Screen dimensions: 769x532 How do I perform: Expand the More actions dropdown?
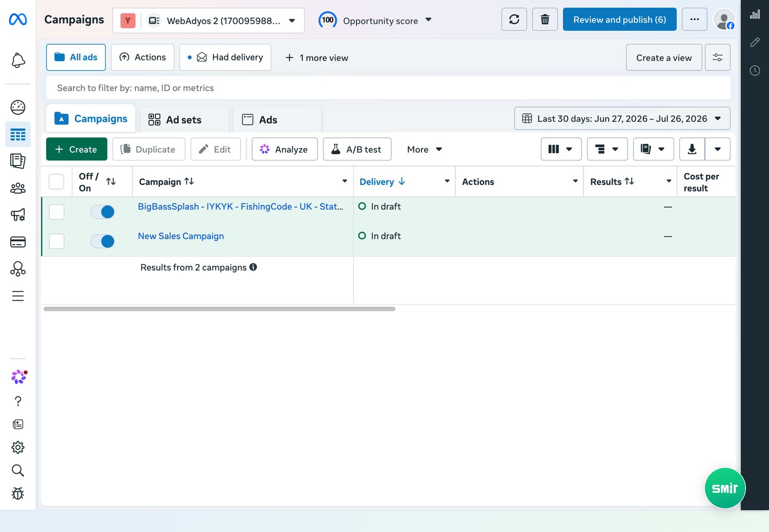(424, 149)
